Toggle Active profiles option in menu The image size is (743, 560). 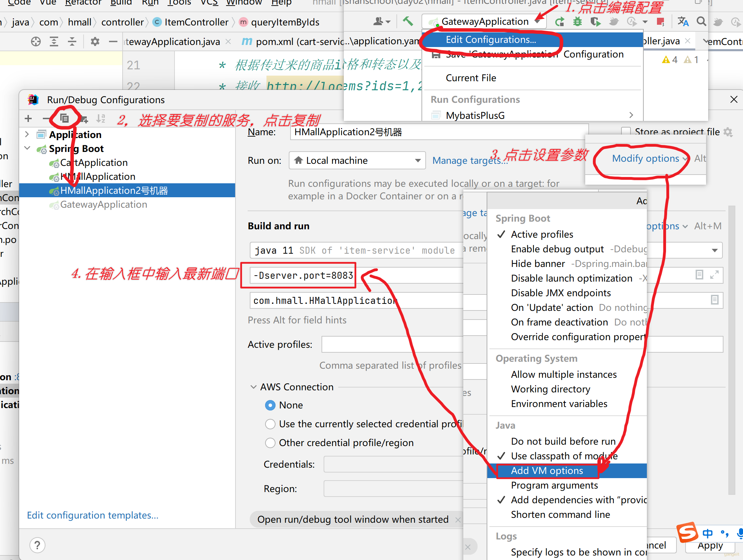pyautogui.click(x=567, y=234)
